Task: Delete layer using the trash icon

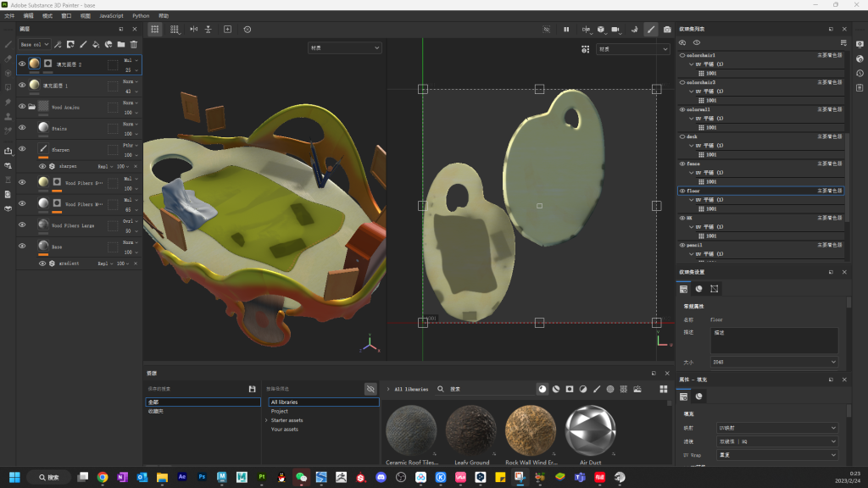Action: coord(134,44)
